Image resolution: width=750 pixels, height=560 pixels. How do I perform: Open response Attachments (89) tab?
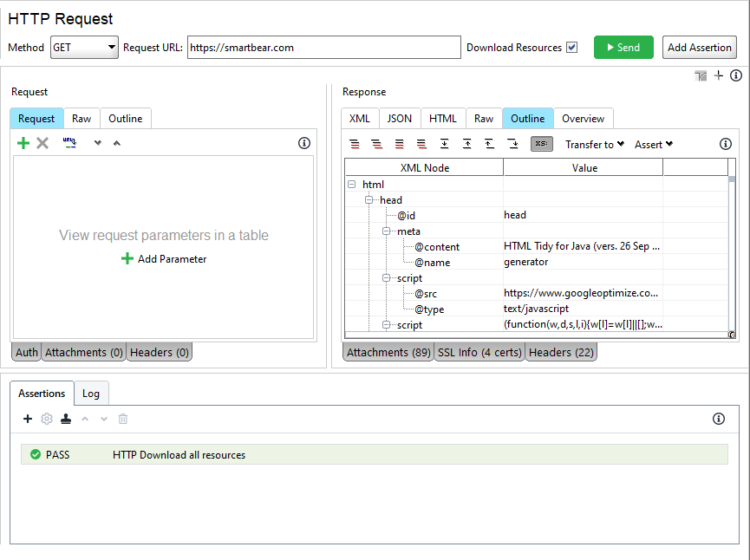[388, 353]
